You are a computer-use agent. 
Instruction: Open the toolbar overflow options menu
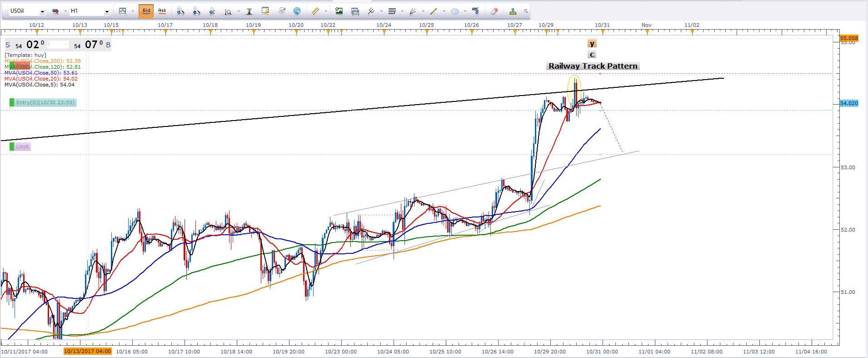pyautogui.click(x=526, y=11)
